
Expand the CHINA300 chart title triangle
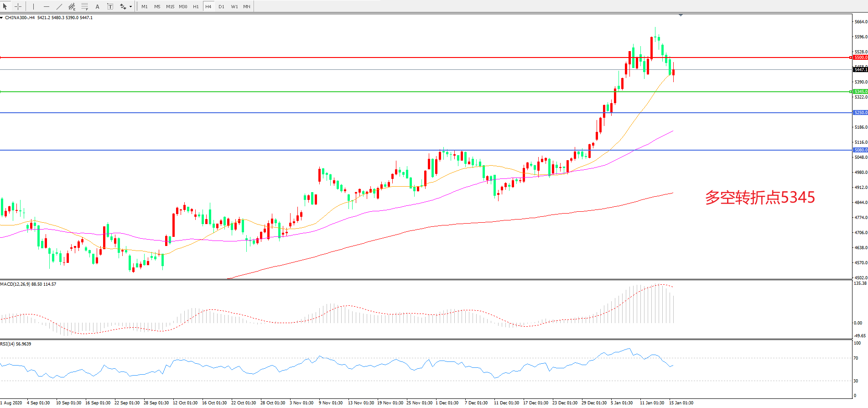point(2,18)
